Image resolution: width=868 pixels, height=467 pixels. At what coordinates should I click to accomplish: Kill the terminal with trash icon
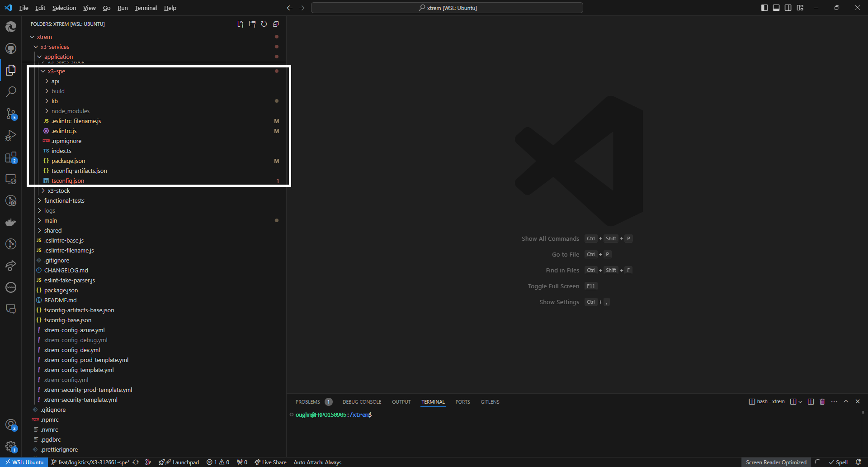pos(822,401)
